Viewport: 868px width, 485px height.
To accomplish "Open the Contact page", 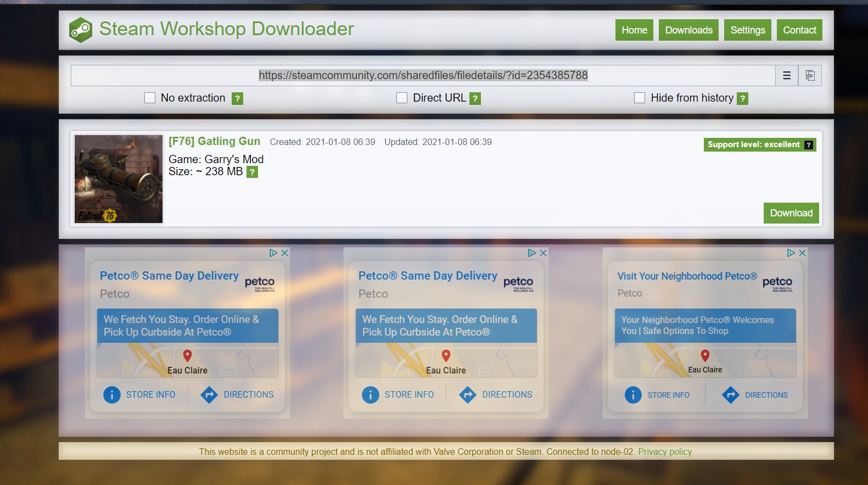I will (799, 30).
